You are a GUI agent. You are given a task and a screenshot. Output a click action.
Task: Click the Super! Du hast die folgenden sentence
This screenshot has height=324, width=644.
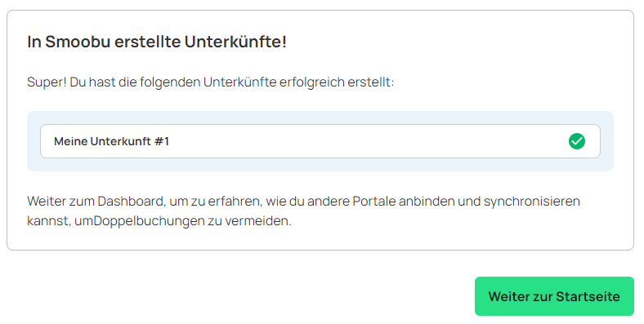point(210,82)
